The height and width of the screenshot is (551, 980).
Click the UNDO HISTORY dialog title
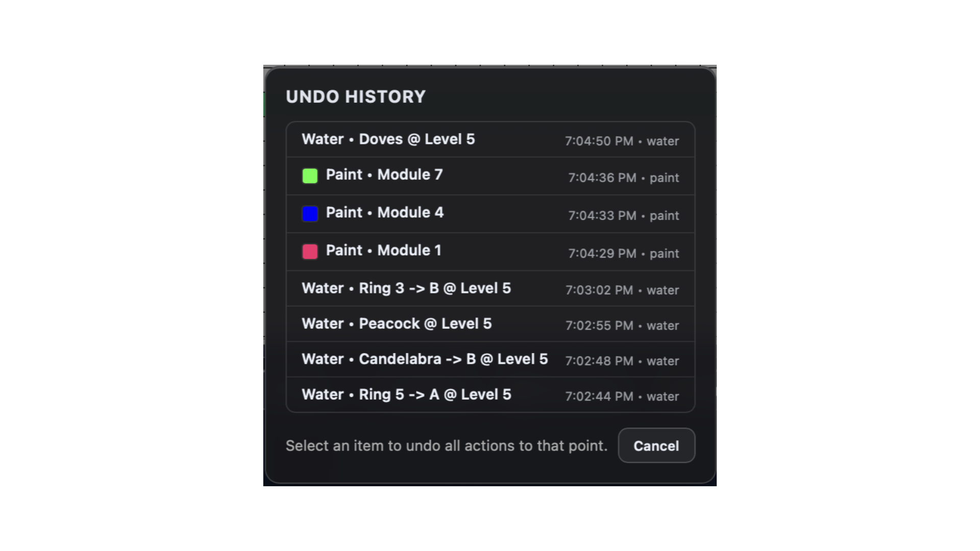356,96
